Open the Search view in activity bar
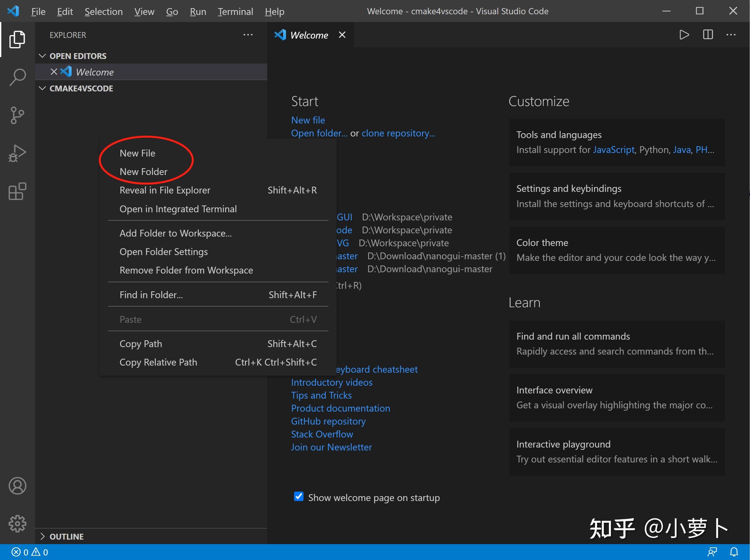This screenshot has width=750, height=560. tap(17, 77)
